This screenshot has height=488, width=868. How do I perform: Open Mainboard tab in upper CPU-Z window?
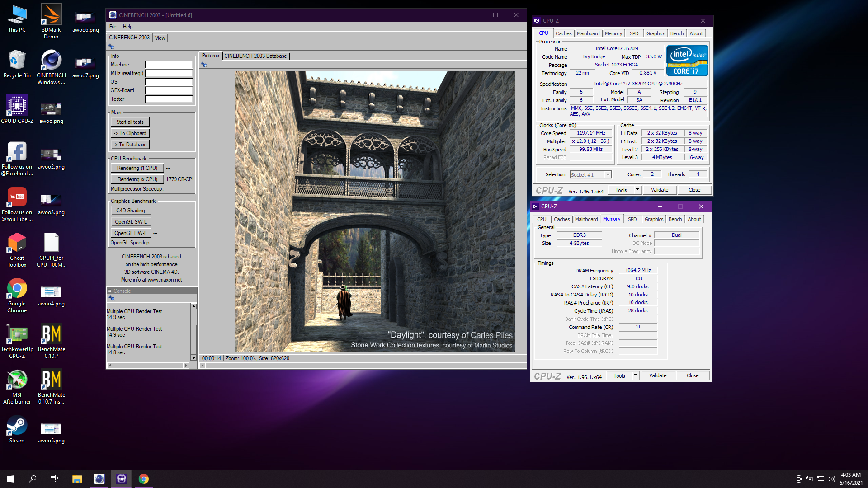588,33
